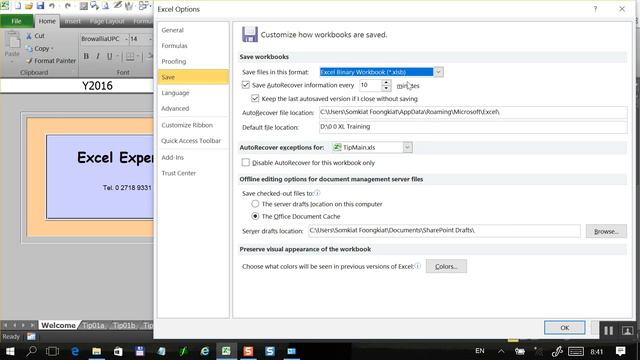
Task: Click the Default file location field
Action: 473,127
